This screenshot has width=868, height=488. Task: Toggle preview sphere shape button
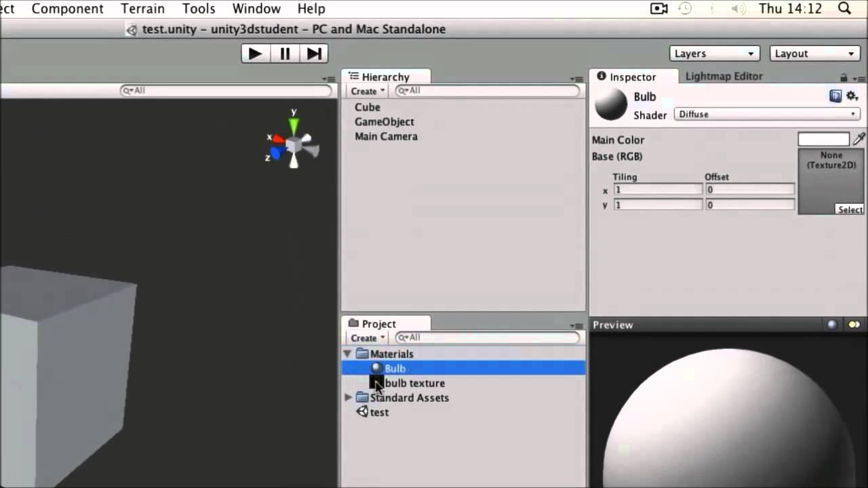tap(832, 325)
